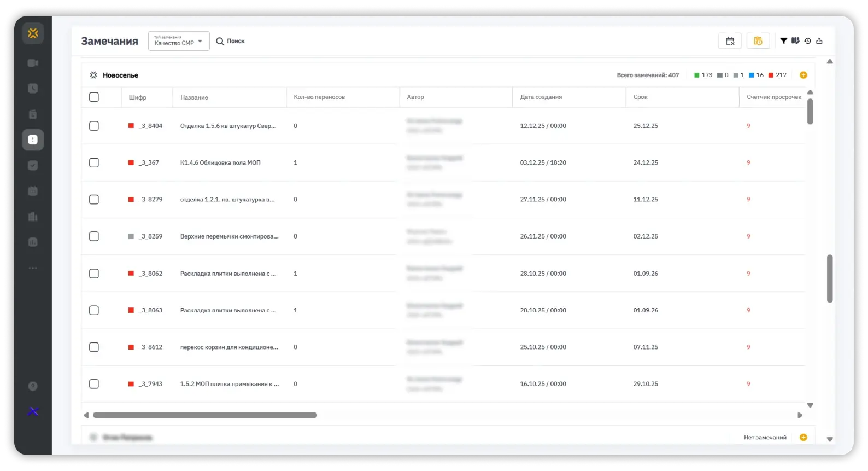
Task: Tick the checkbox for row _3_8259
Action: (x=94, y=236)
